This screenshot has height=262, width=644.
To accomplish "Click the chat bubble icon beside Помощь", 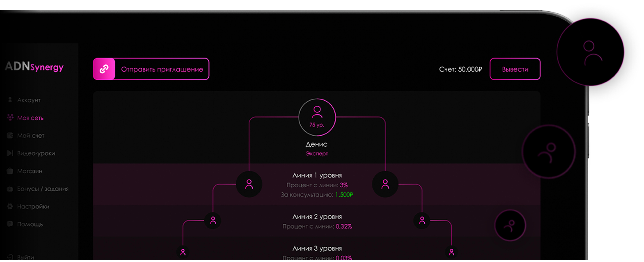I will (10, 224).
